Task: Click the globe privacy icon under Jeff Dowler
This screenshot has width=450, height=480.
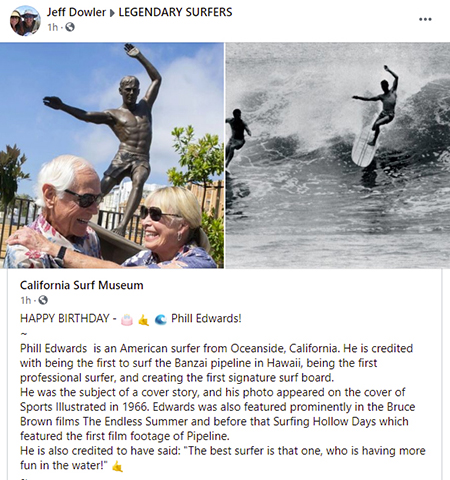Action: pyautogui.click(x=70, y=27)
